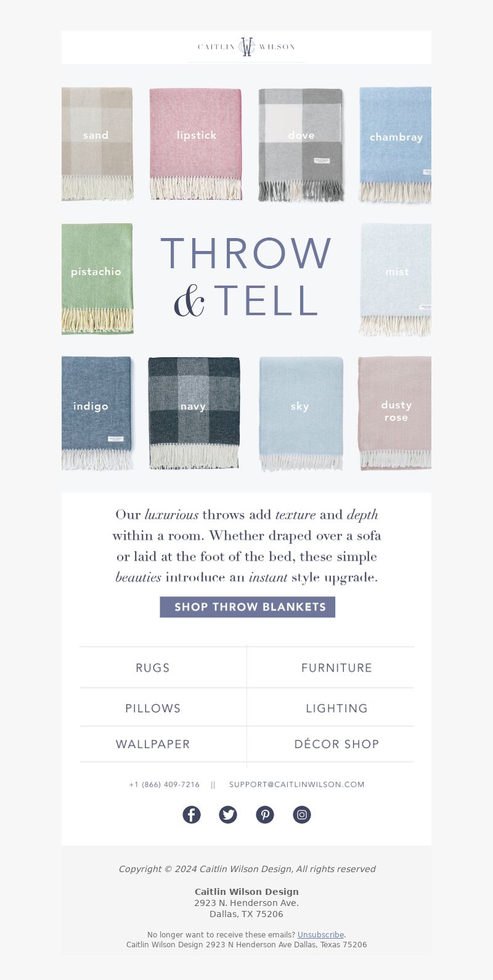Screen dimensions: 493x980
Task: Open the Pinterest social icon
Action: click(x=265, y=815)
